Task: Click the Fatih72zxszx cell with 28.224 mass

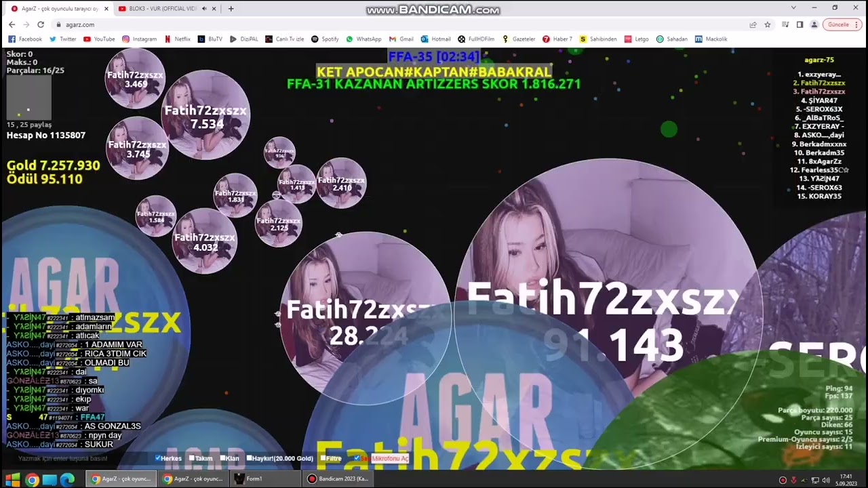Action: [x=366, y=319]
